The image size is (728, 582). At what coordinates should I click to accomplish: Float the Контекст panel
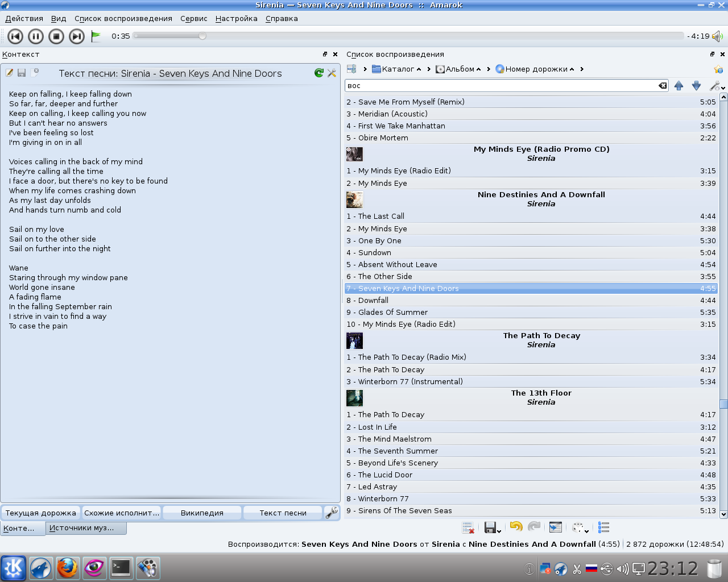(x=325, y=55)
